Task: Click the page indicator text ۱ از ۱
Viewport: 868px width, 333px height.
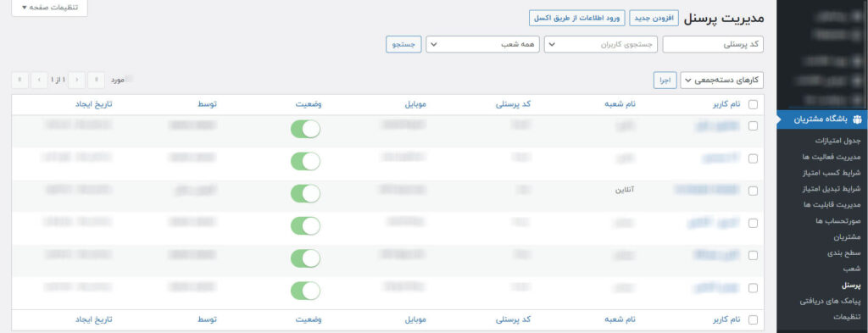Action: point(58,80)
